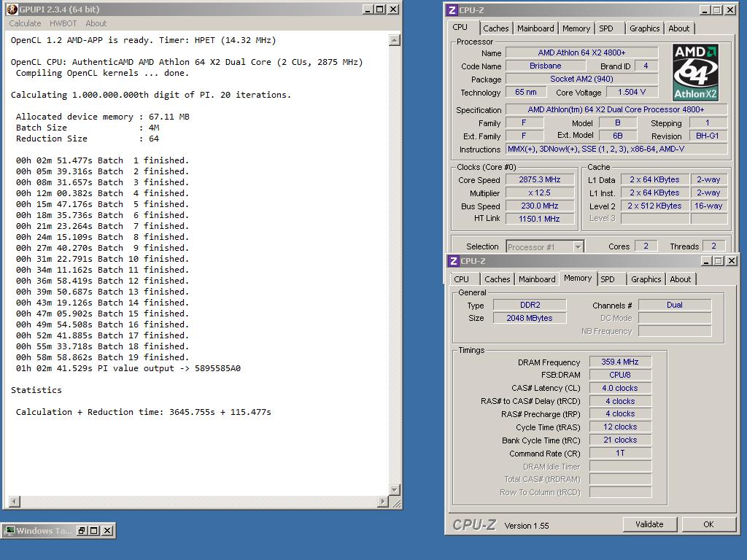The height and width of the screenshot is (560, 747).
Task: Restore the minimized Windows Task Manager window
Action: click(82, 531)
